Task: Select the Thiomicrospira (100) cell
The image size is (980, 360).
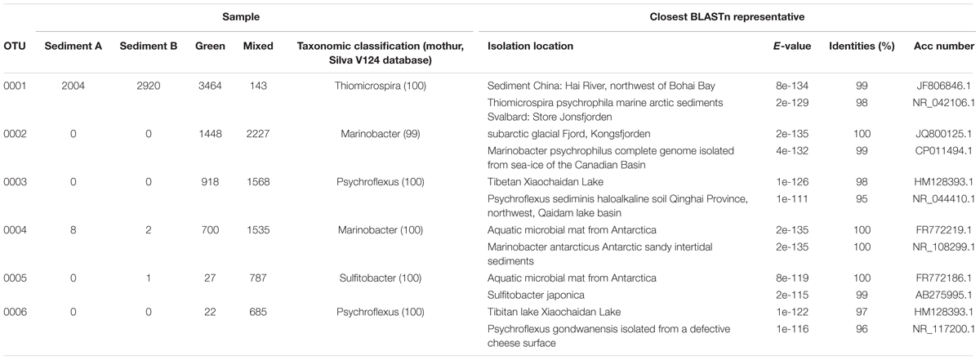Action: click(x=378, y=82)
